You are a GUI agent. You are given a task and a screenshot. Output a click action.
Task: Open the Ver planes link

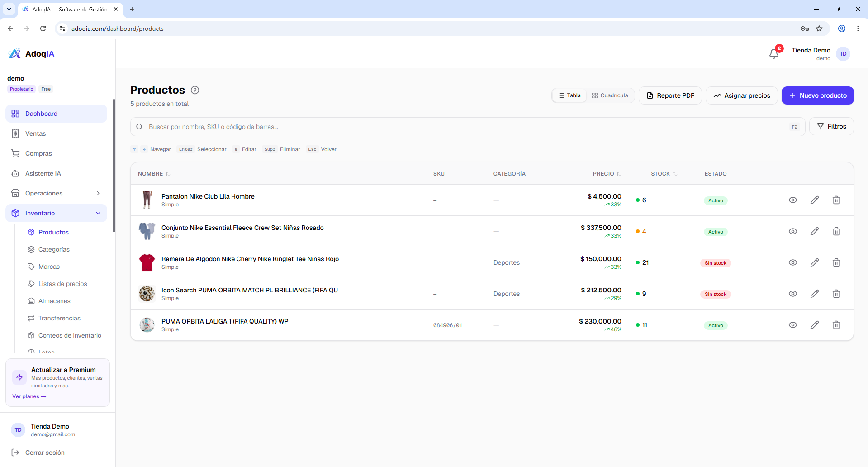(29, 396)
